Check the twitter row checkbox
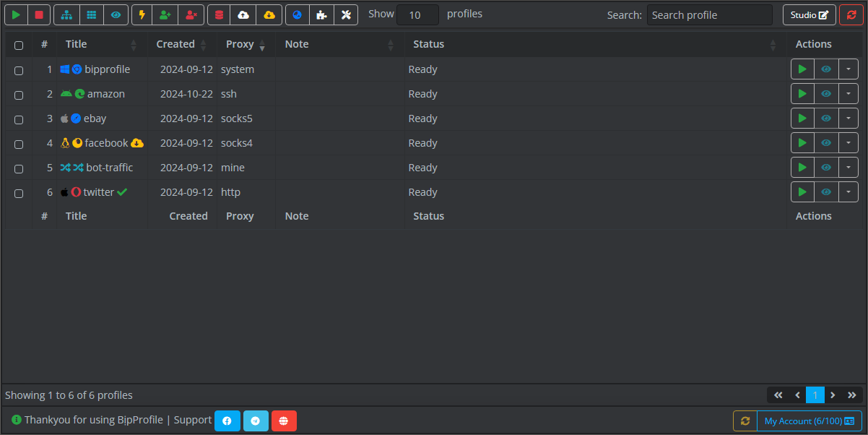 (19, 194)
